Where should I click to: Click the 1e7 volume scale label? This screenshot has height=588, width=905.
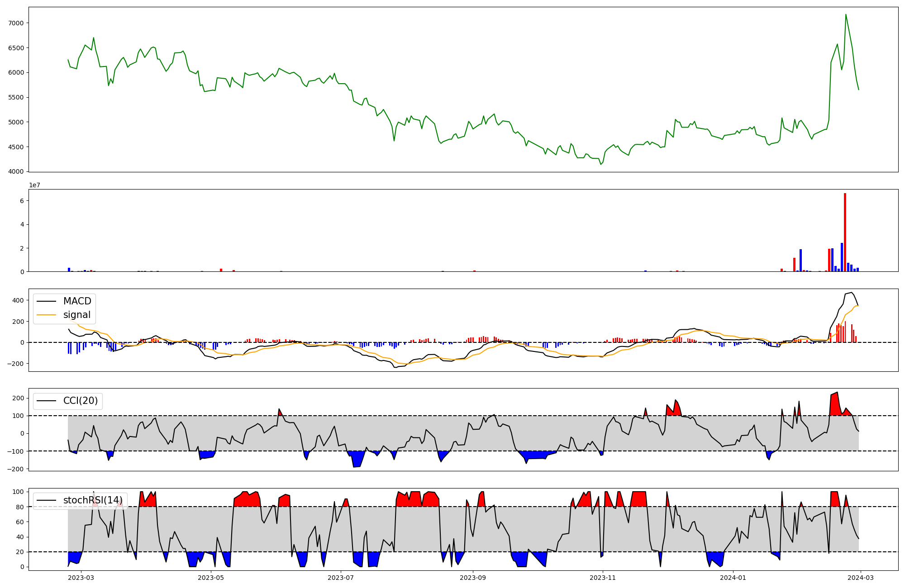coord(34,185)
